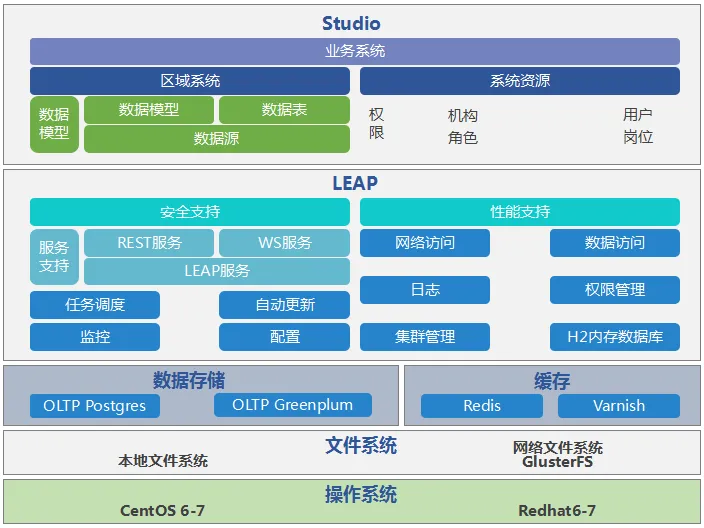Click the Varnish cache box
The image size is (704, 528).
point(618,406)
